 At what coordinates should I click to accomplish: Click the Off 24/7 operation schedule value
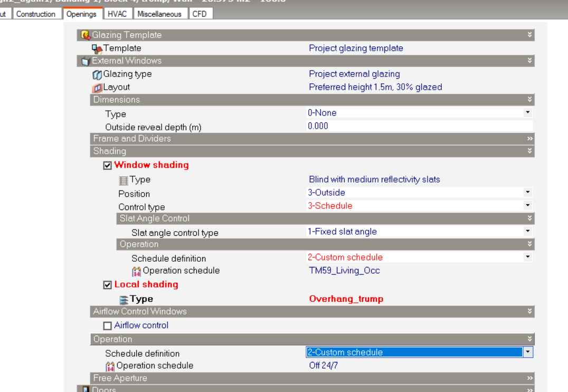point(323,366)
